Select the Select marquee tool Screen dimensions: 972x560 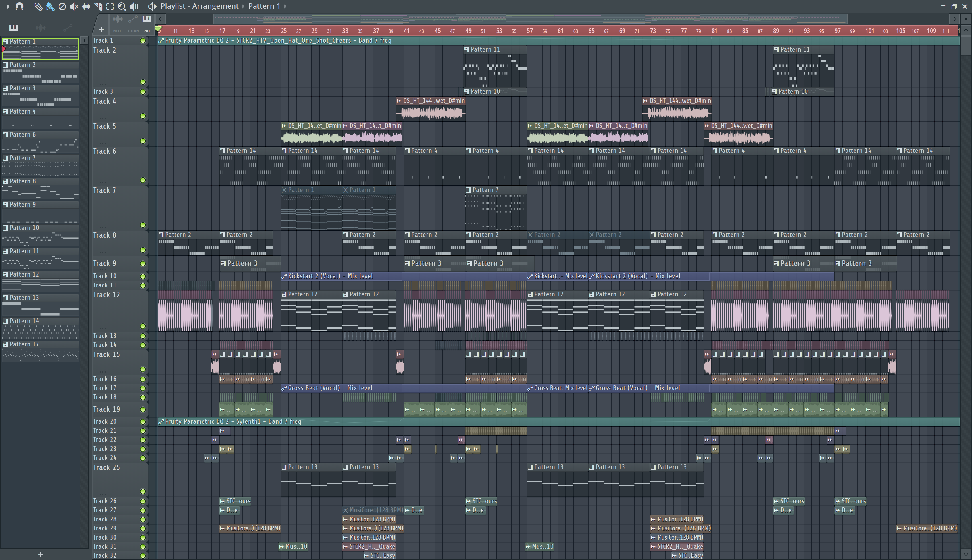(x=110, y=6)
